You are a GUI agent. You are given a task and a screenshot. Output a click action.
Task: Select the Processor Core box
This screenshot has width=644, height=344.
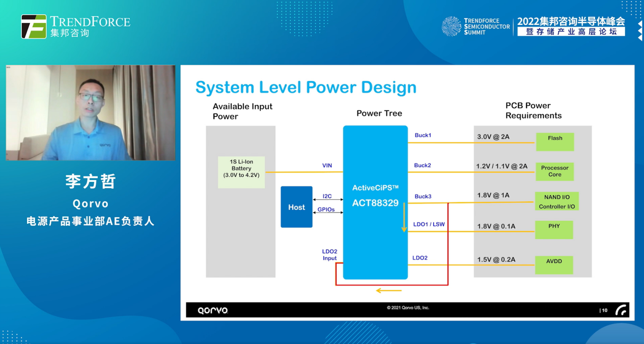point(554,172)
